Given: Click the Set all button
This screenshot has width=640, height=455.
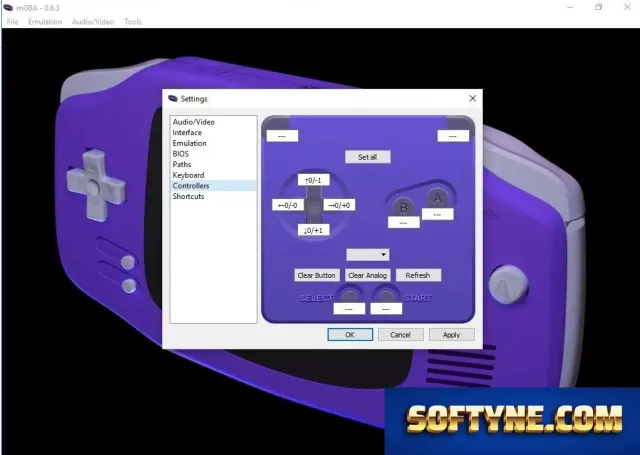Looking at the screenshot, I should (367, 157).
